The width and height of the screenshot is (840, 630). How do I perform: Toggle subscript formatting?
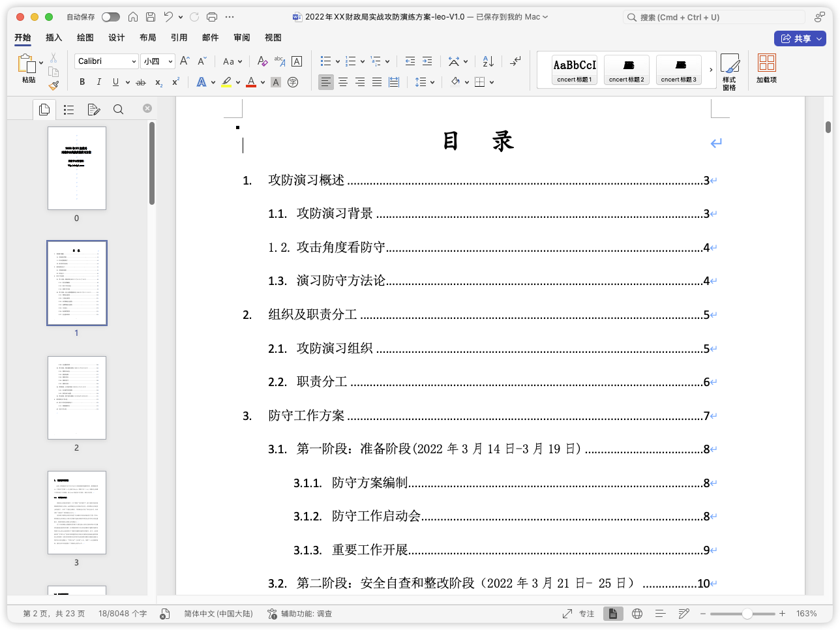(158, 83)
